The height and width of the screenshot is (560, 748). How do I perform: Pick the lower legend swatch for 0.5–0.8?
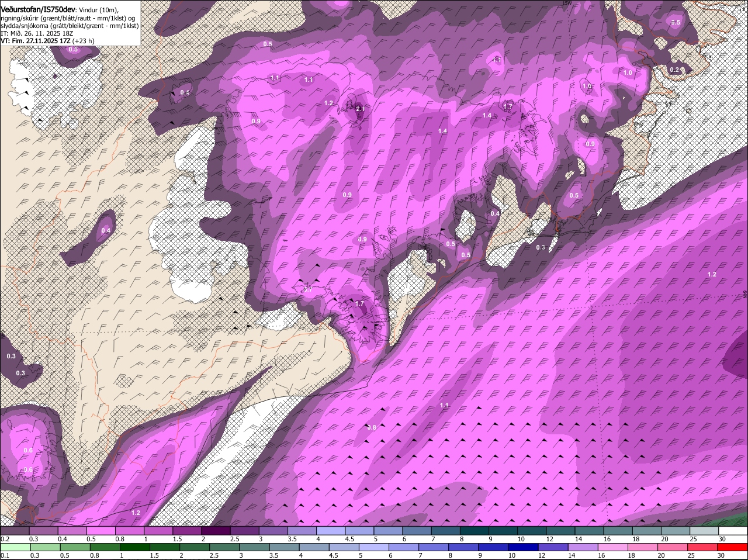[x=75, y=548]
